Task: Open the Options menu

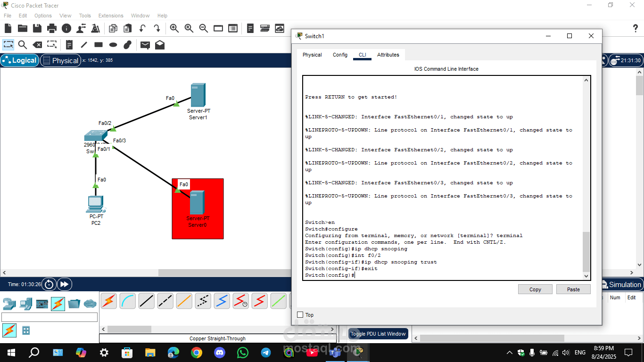Action: pyautogui.click(x=43, y=16)
